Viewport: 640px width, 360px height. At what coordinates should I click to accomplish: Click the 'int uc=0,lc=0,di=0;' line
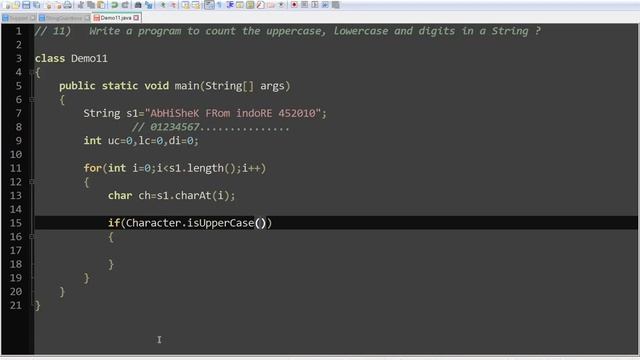141,140
